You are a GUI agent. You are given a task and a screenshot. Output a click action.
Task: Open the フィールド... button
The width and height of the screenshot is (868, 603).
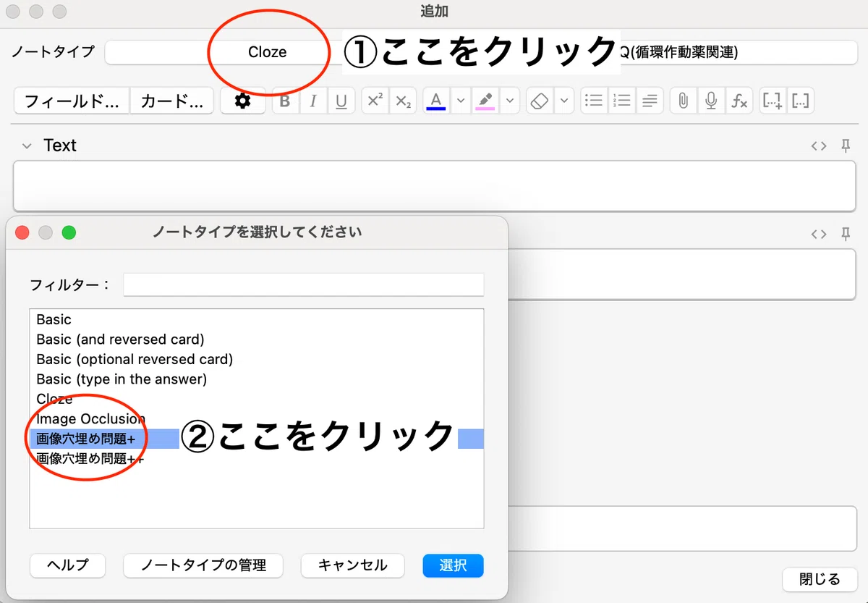(x=72, y=101)
